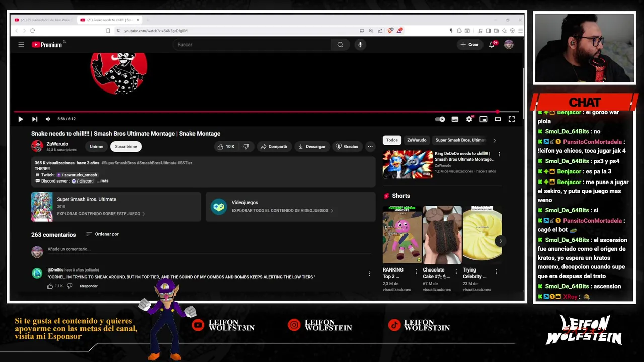The image size is (644, 362).
Task: Reply to Drolltic comment via Responder
Action: [x=89, y=286]
